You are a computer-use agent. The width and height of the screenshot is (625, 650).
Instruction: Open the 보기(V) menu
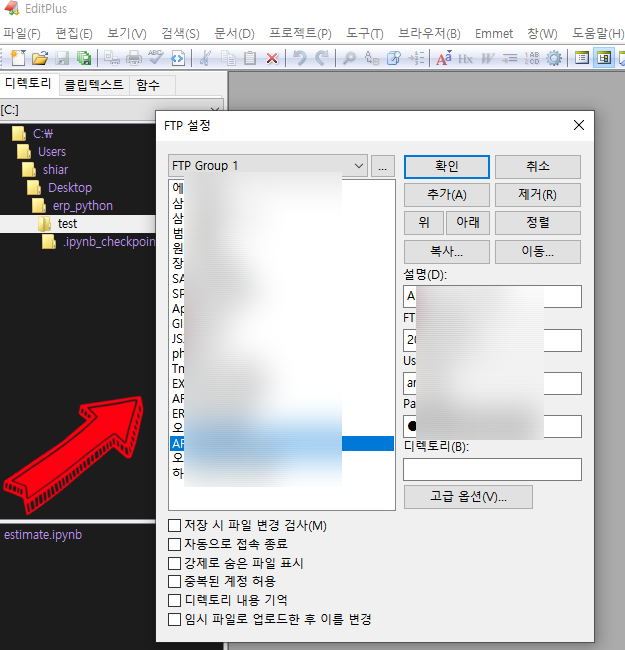pos(127,34)
